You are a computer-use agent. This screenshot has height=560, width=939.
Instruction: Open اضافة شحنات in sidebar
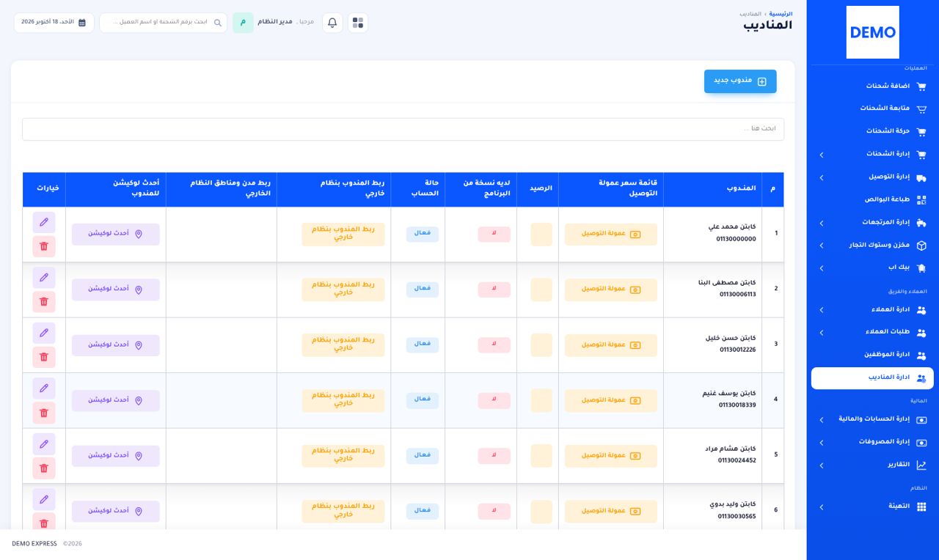[x=872, y=86]
